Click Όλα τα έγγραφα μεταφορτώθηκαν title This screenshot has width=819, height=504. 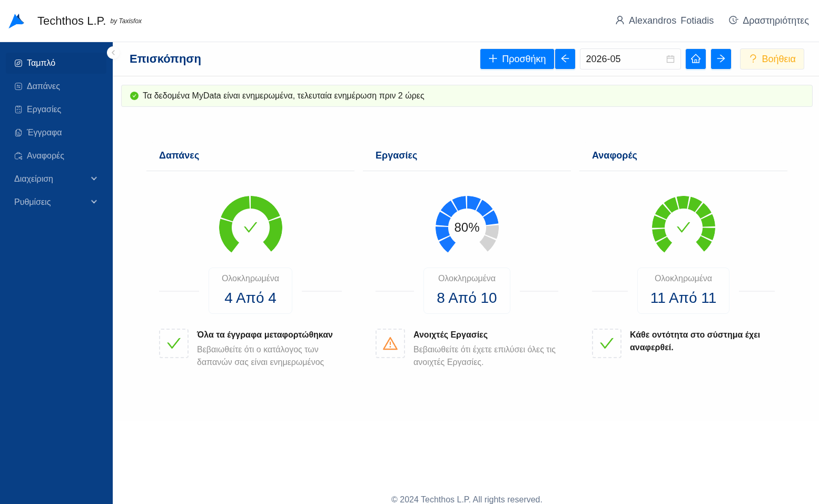tap(265, 335)
